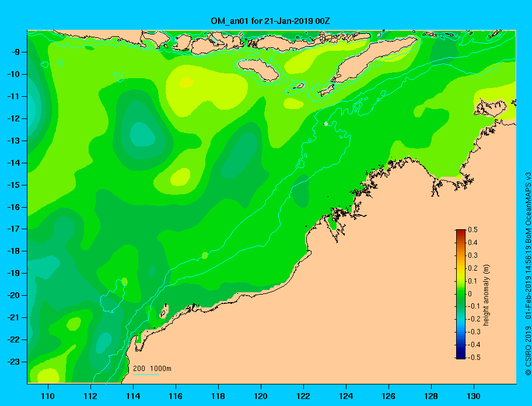Click the 128 longitude axis label
Viewport: 532px width, 406px height.
click(x=431, y=396)
